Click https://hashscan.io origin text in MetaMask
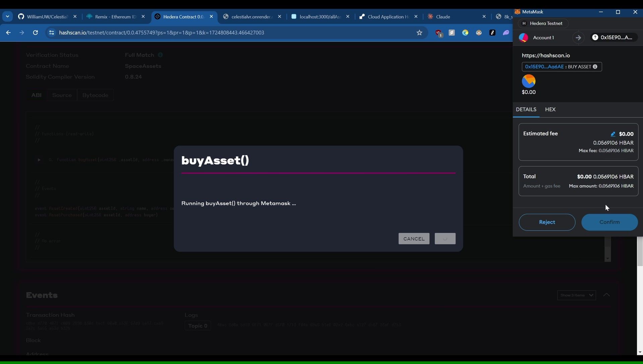Image resolution: width=643 pixels, height=364 pixels. click(546, 56)
